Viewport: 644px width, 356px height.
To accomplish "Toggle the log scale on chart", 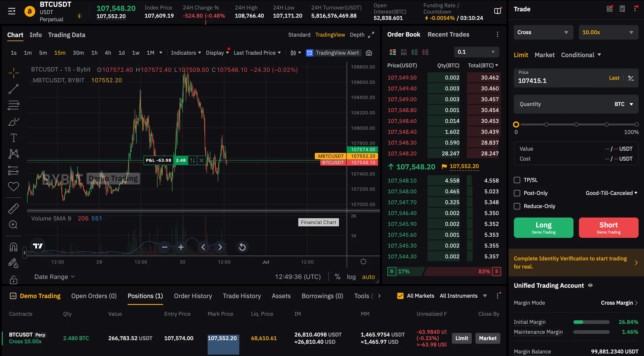I will [x=351, y=277].
